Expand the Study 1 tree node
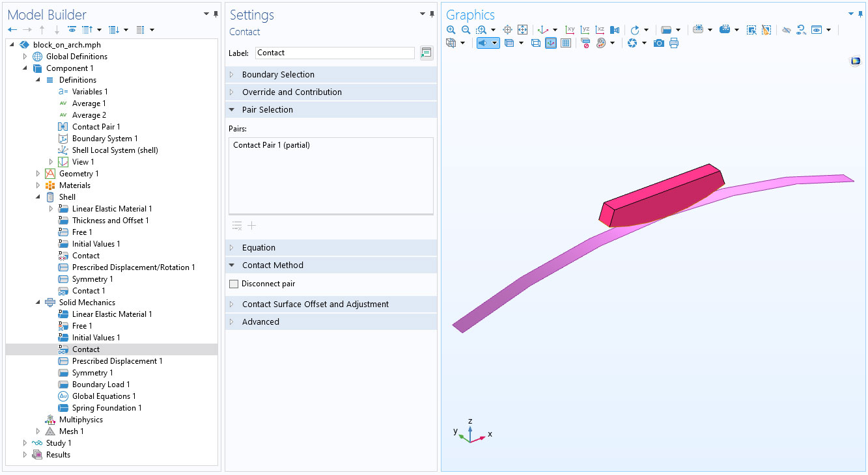The image size is (868, 475). click(25, 443)
